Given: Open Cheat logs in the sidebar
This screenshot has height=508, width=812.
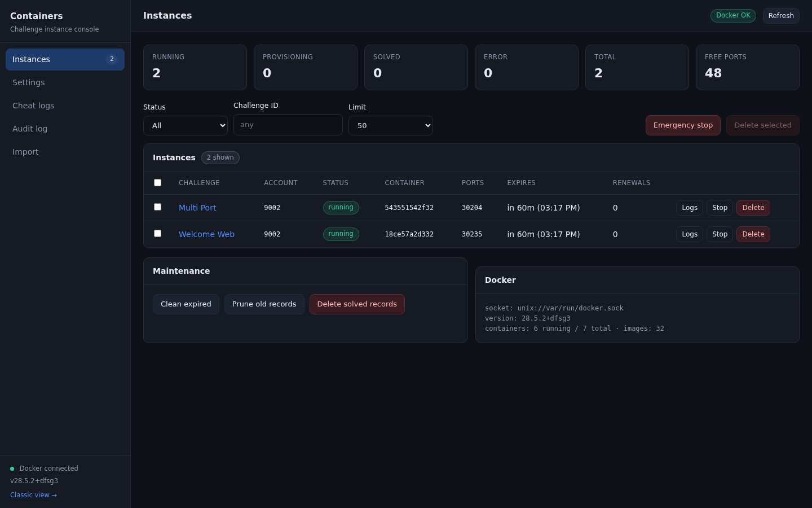Looking at the screenshot, I should (65, 106).
